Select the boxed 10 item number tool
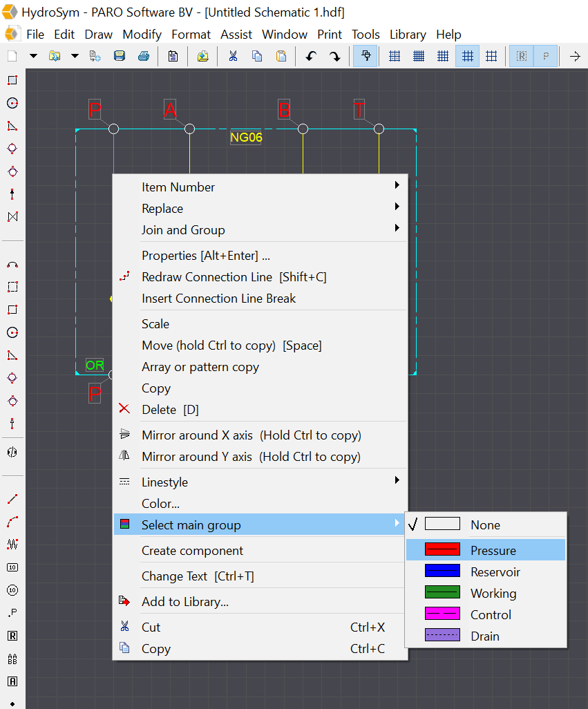Screen dimensions: 588x709 pos(12,567)
